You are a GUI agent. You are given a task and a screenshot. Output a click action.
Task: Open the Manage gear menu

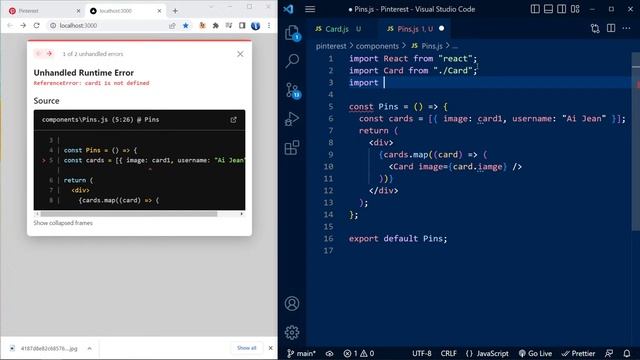[x=292, y=332]
